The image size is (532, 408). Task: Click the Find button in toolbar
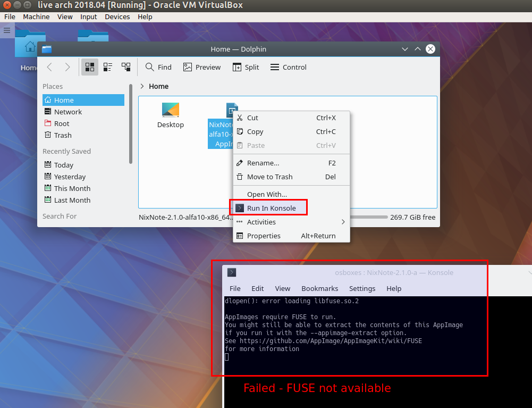coord(158,67)
